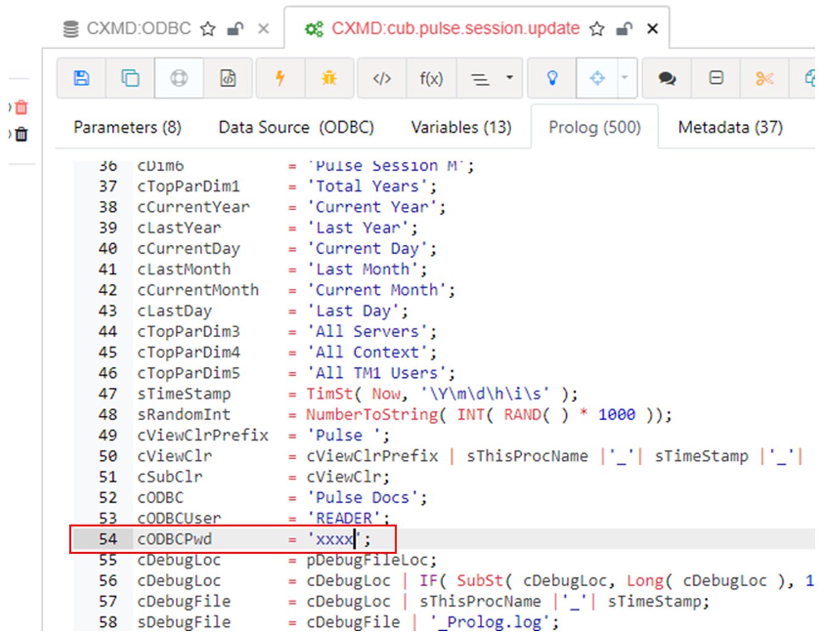Duplicate the process using the copy icon

coord(130,78)
